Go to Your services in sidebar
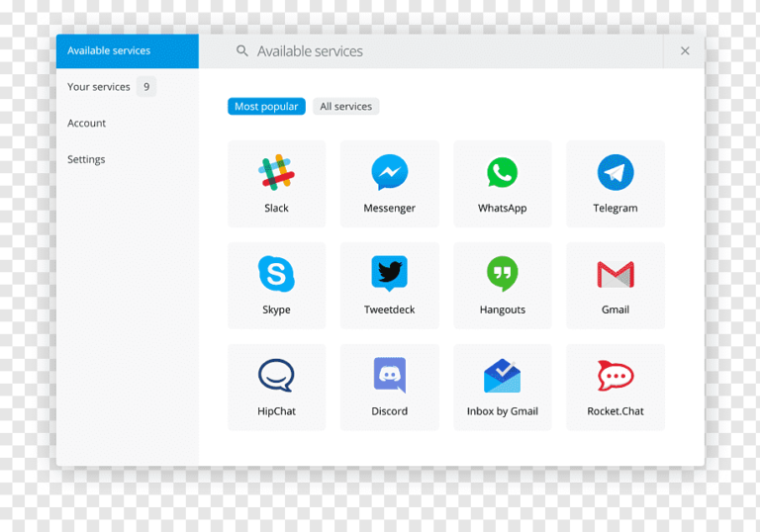Image resolution: width=760 pixels, height=532 pixels. point(99,87)
